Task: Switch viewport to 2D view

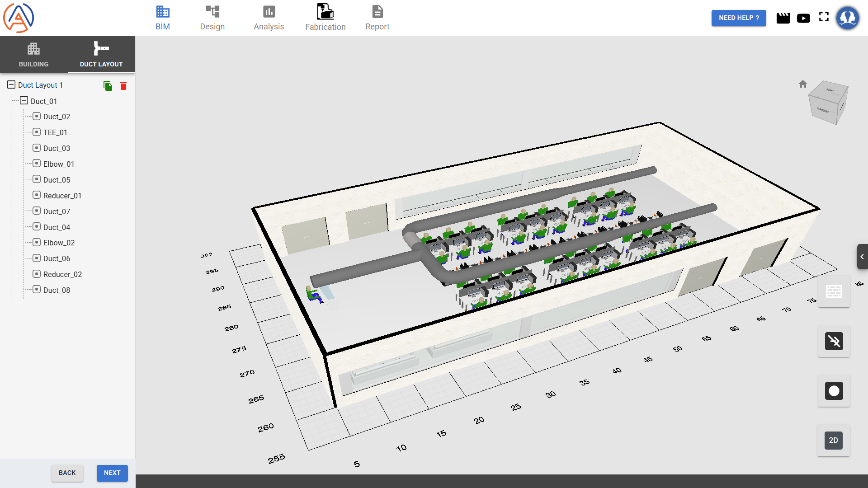Action: [x=834, y=440]
